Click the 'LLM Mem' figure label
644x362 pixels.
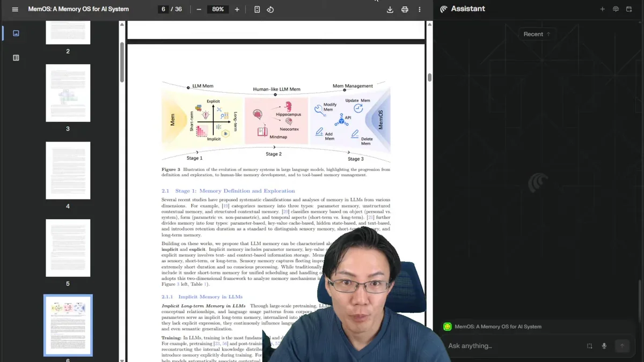203,86
